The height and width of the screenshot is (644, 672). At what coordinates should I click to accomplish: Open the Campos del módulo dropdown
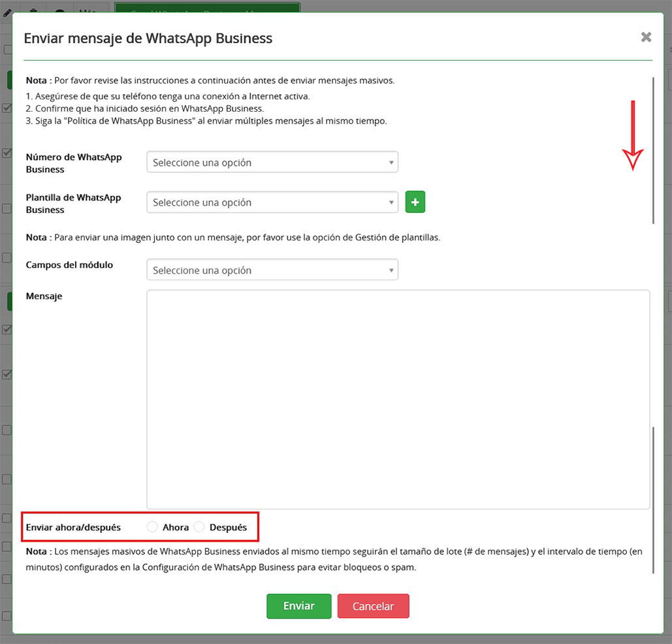pos(272,270)
